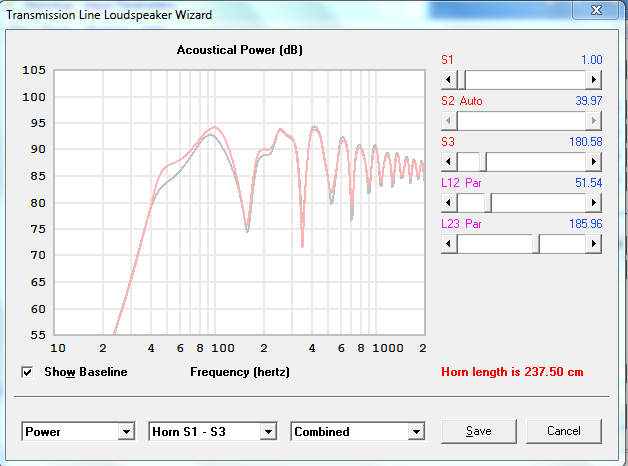Click the L12 slider left arrow
628x466 pixels.
point(449,203)
